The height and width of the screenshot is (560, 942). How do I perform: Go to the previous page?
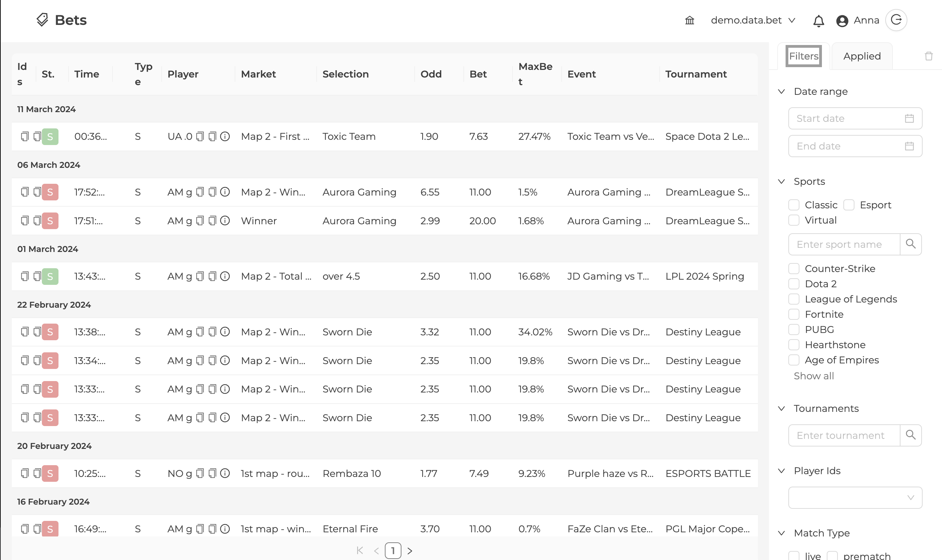click(376, 551)
